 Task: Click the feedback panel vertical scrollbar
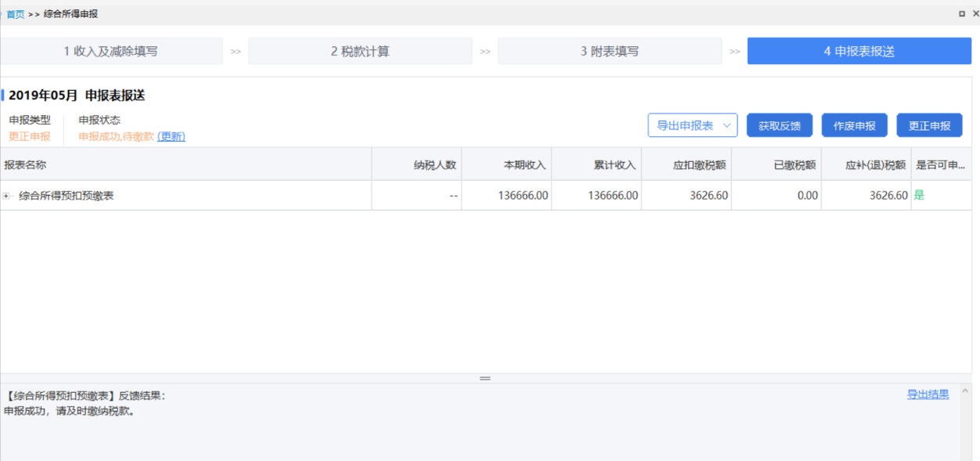[x=965, y=422]
